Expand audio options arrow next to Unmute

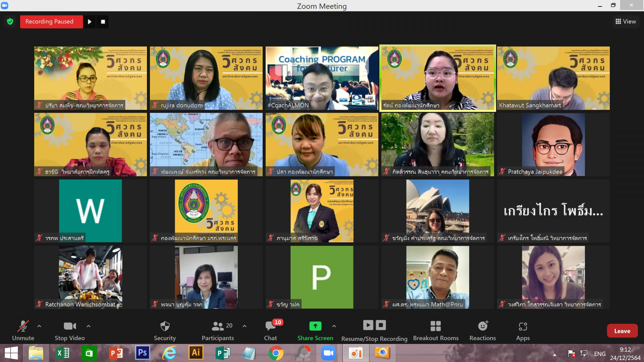pyautogui.click(x=39, y=326)
